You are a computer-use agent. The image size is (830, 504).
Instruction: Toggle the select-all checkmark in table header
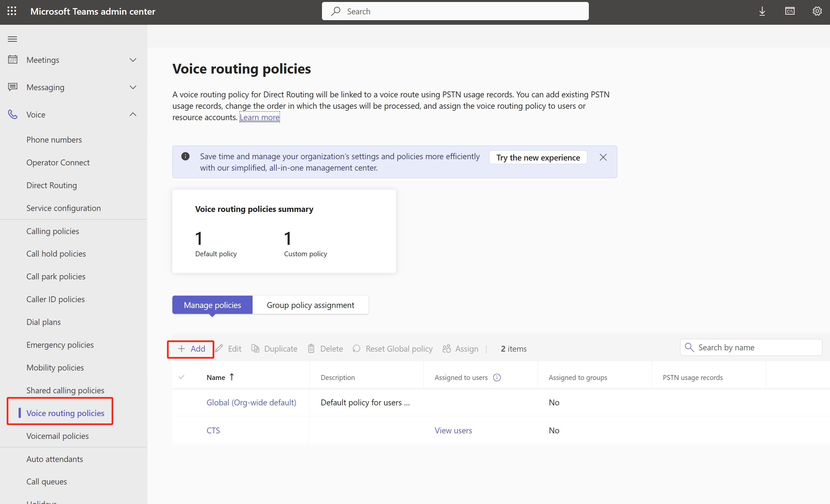(182, 377)
